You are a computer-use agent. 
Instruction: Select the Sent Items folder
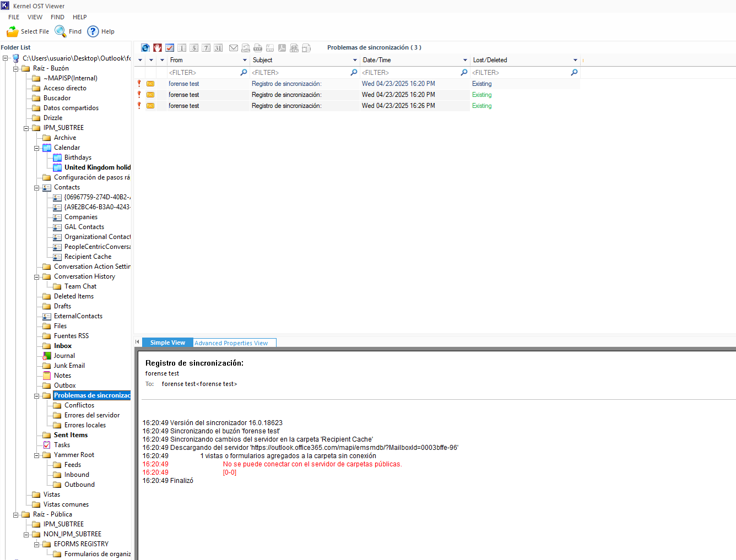tap(71, 435)
